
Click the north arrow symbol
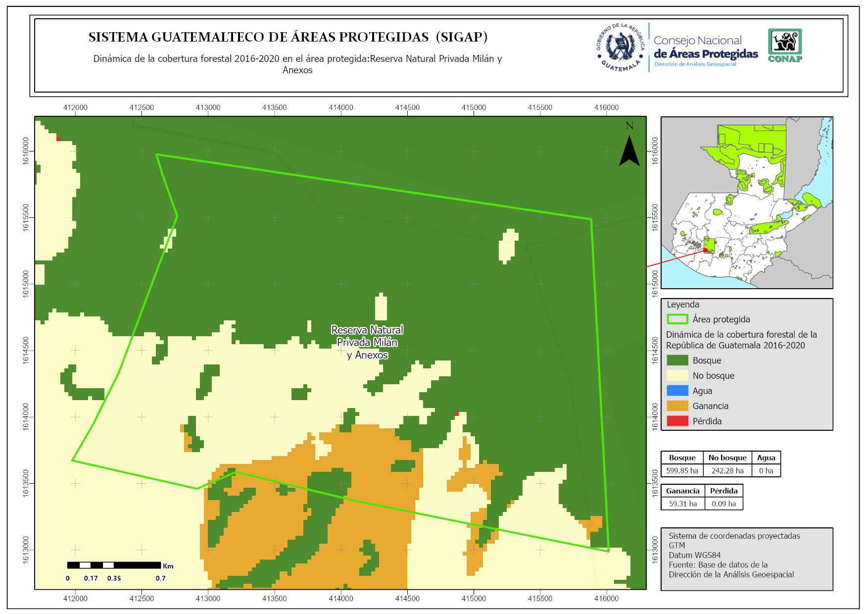click(x=629, y=151)
